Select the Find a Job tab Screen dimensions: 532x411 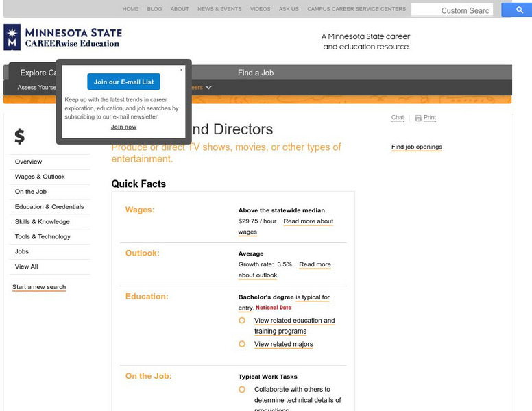pos(256,73)
